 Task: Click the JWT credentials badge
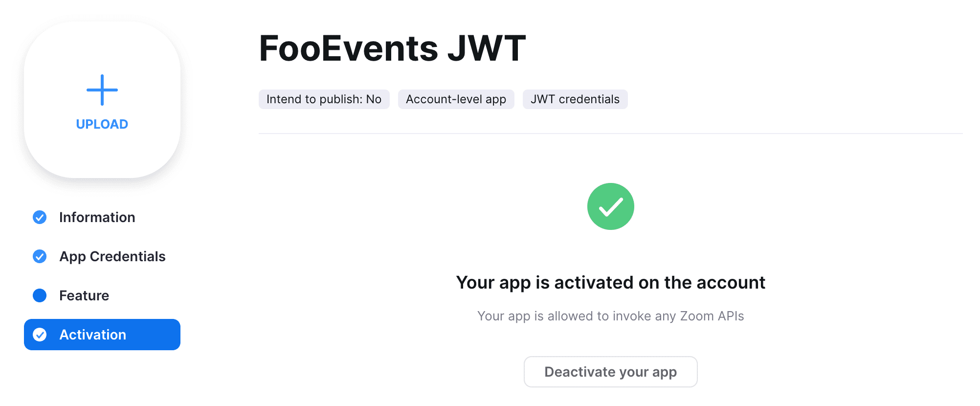pos(575,99)
